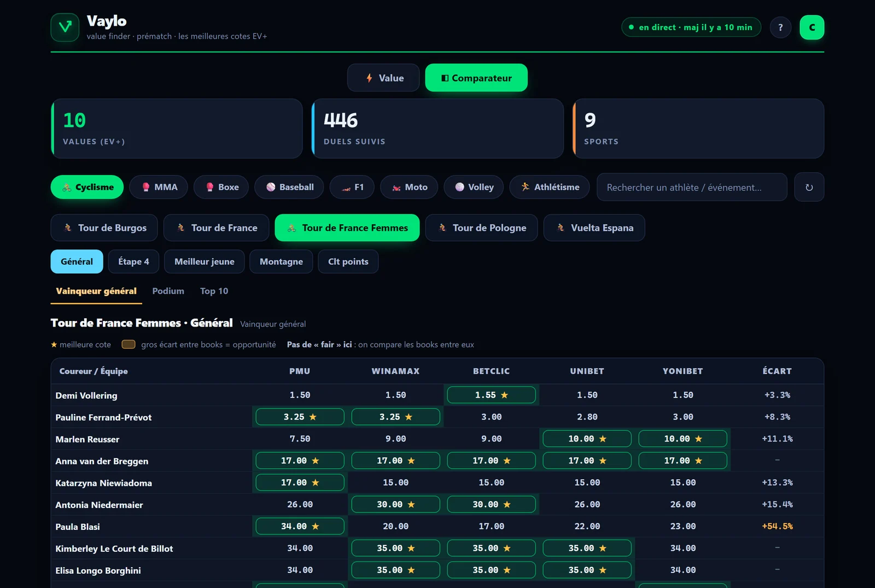Click the race car icon in F1
This screenshot has width=875, height=588.
point(346,188)
